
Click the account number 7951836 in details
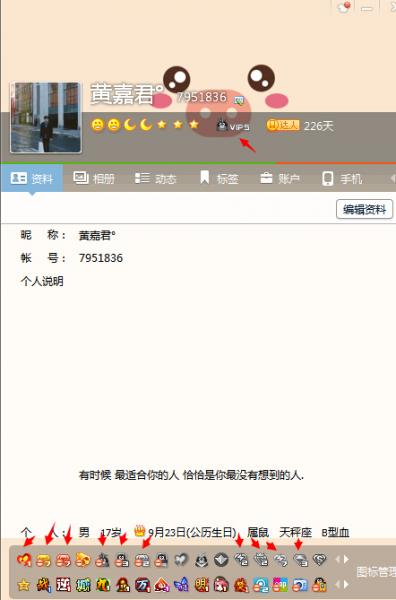(101, 258)
